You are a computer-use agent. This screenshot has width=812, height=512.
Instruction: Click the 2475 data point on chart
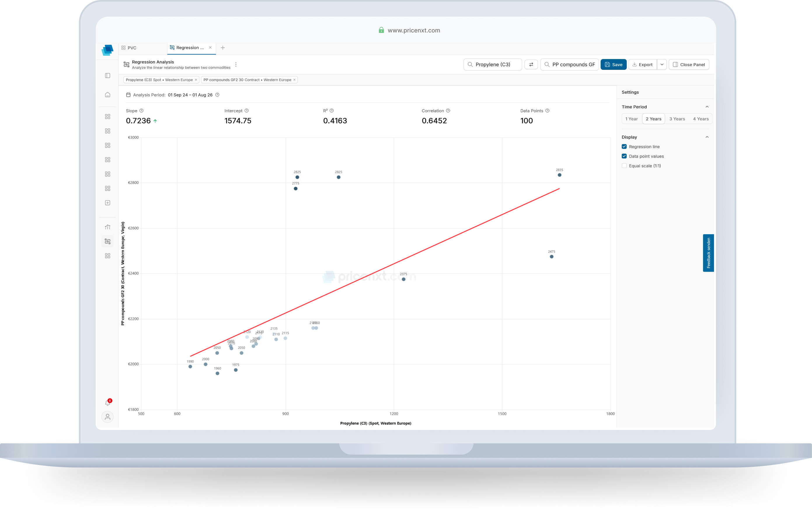point(552,256)
